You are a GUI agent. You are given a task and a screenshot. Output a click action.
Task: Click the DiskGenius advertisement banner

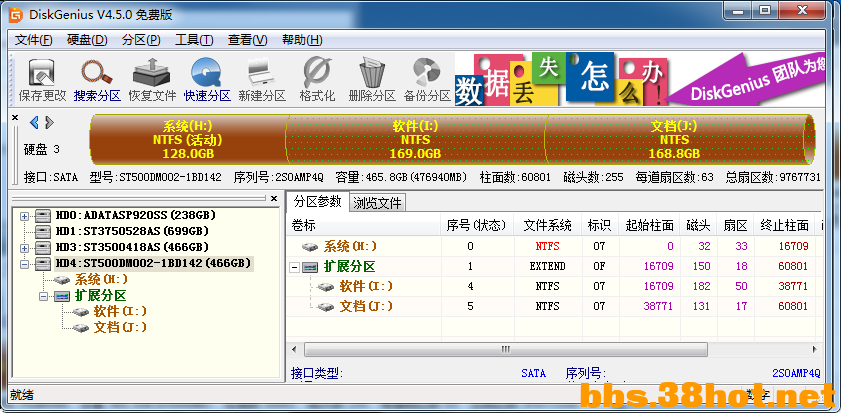tap(639, 79)
